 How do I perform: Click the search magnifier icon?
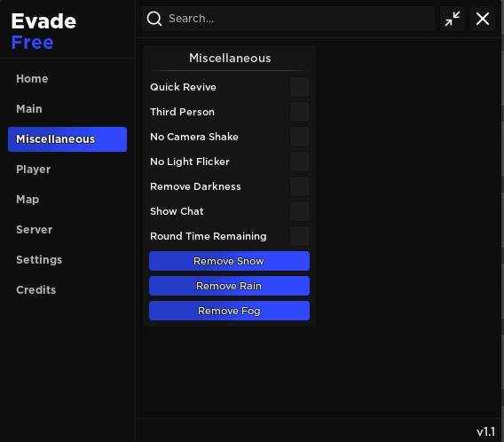point(154,19)
